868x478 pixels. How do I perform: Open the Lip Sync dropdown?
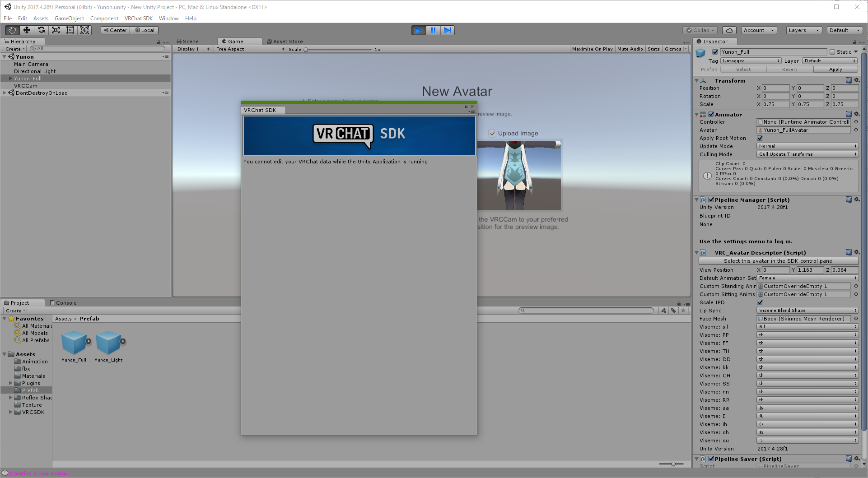pos(807,311)
